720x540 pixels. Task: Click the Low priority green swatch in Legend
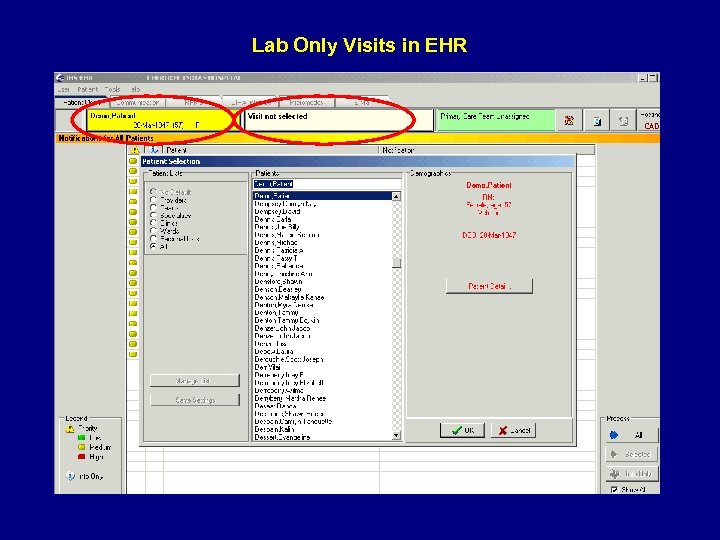81,438
